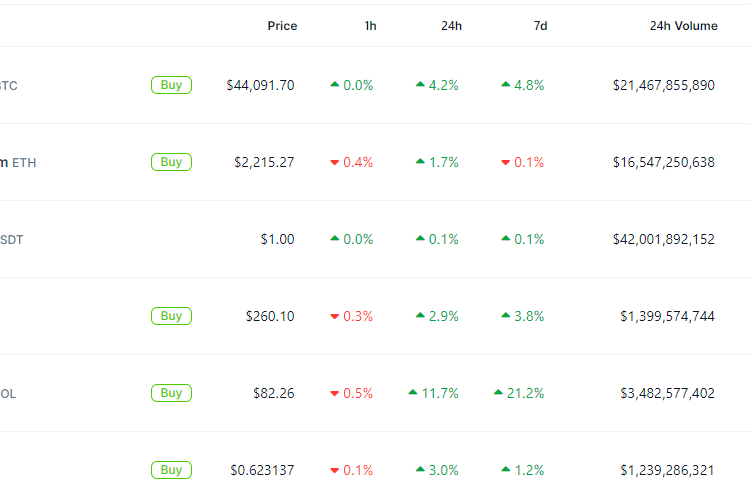Click the red down arrow beside 0.4%
750x490 pixels.
(335, 163)
